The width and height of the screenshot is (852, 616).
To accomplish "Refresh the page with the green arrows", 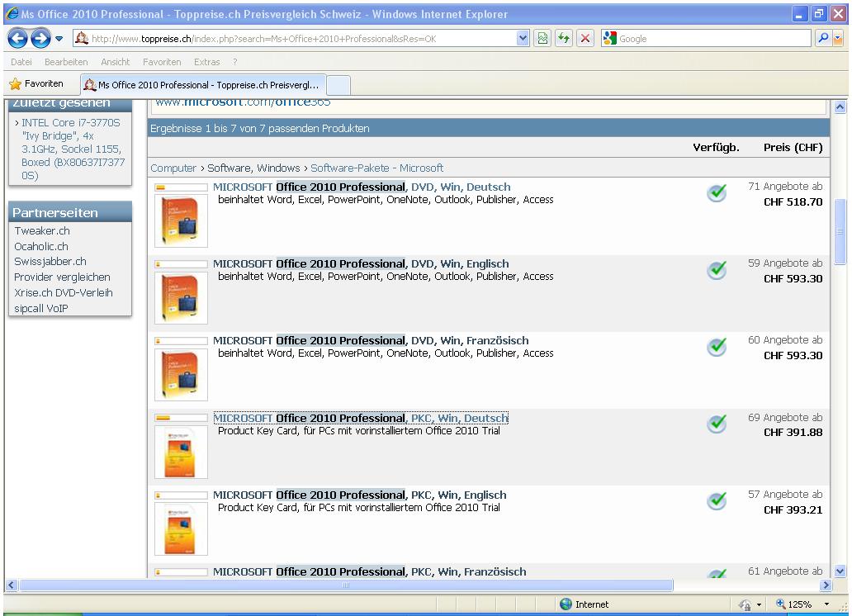I will click(564, 39).
